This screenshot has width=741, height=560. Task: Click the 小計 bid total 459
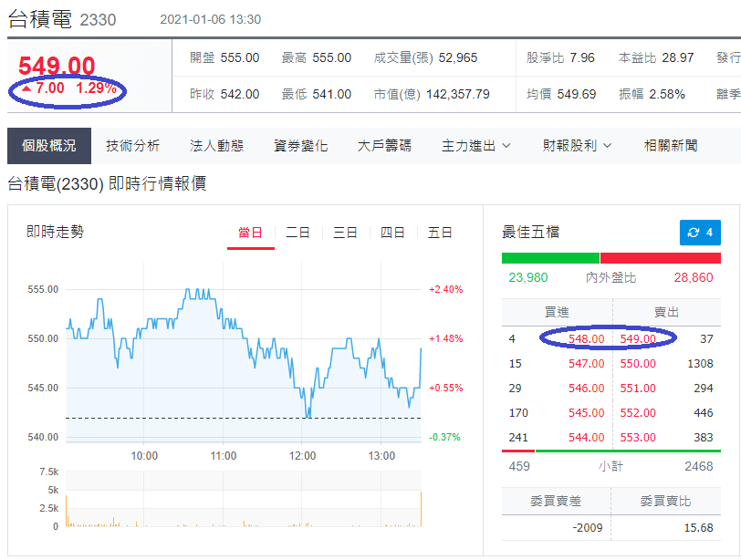coord(519,466)
